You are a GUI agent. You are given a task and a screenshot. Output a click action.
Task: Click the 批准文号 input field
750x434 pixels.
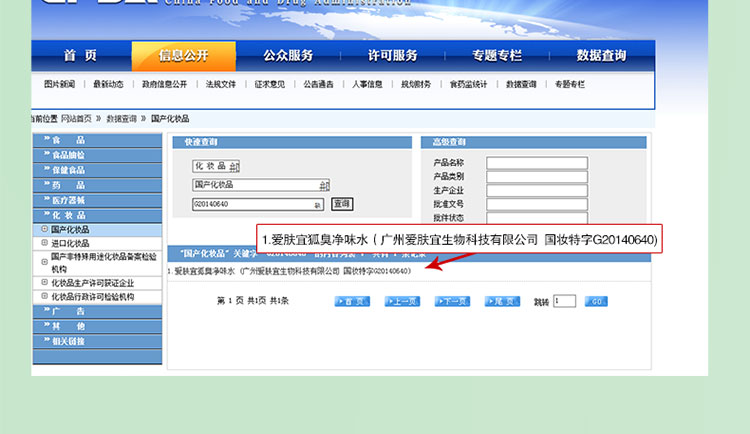537,204
